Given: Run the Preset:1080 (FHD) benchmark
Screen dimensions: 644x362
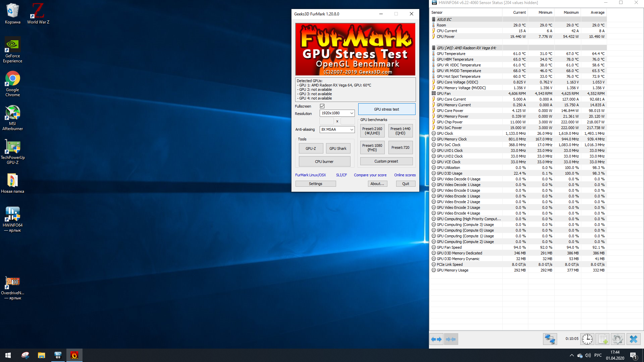Looking at the screenshot, I should point(372,148).
